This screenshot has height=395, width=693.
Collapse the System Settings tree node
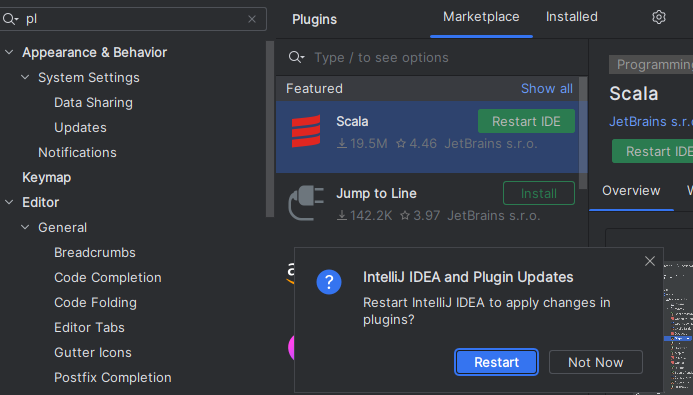[25, 77]
